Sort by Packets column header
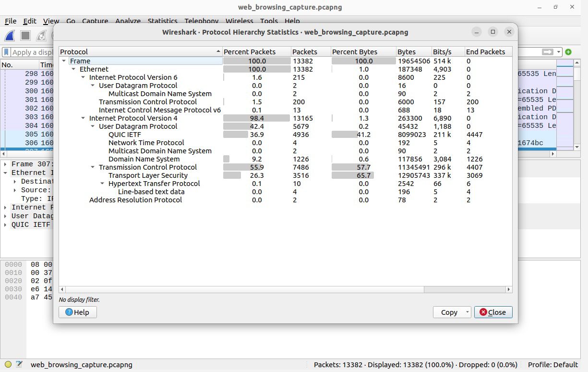588x372 pixels. click(311, 51)
